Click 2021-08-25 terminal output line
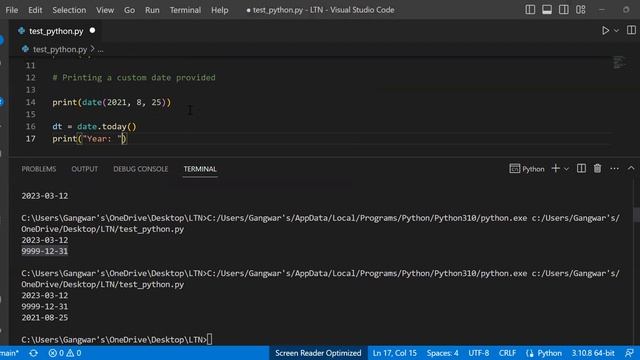The width and height of the screenshot is (640, 360). [44, 318]
